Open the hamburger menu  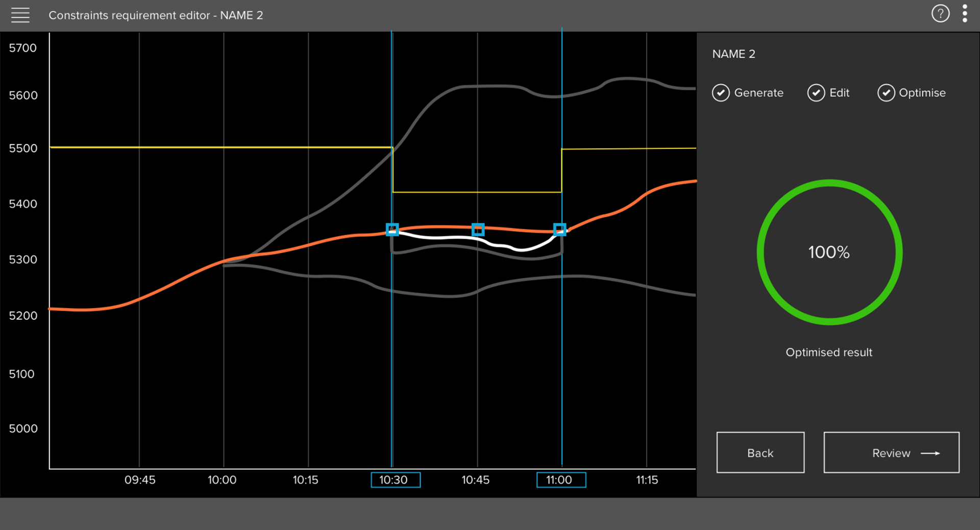(20, 15)
